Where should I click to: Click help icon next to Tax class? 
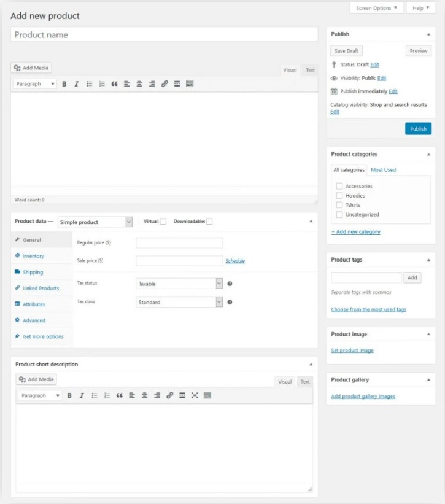[230, 302]
